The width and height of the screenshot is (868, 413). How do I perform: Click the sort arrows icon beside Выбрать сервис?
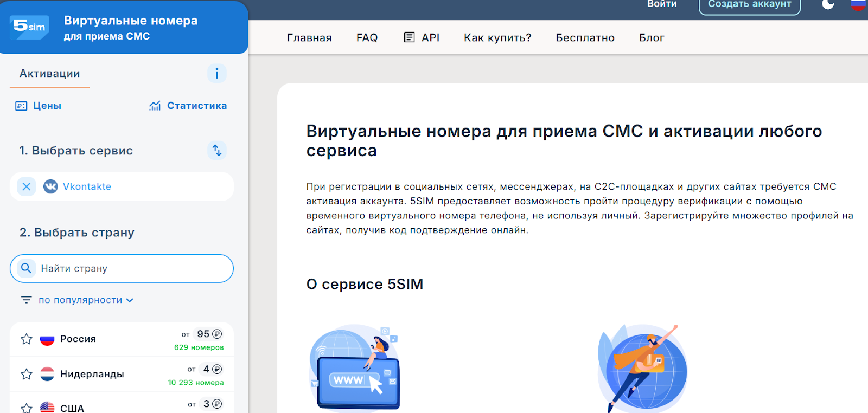216,150
